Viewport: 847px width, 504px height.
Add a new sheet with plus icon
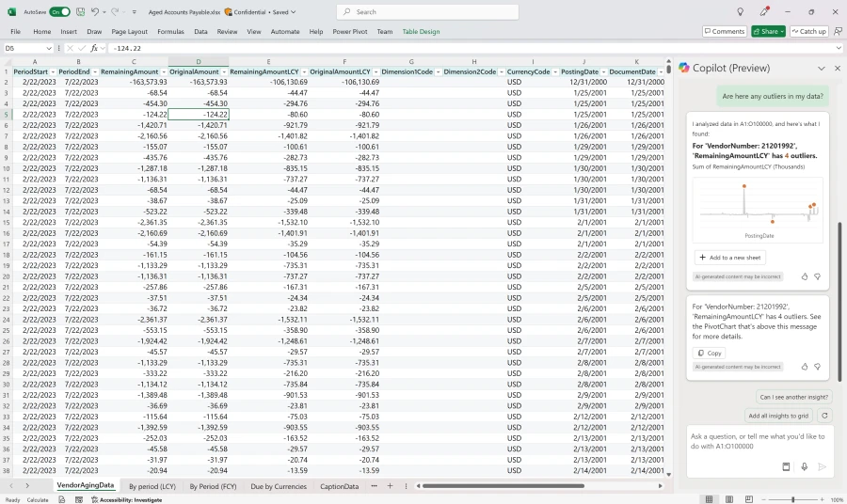tap(390, 486)
